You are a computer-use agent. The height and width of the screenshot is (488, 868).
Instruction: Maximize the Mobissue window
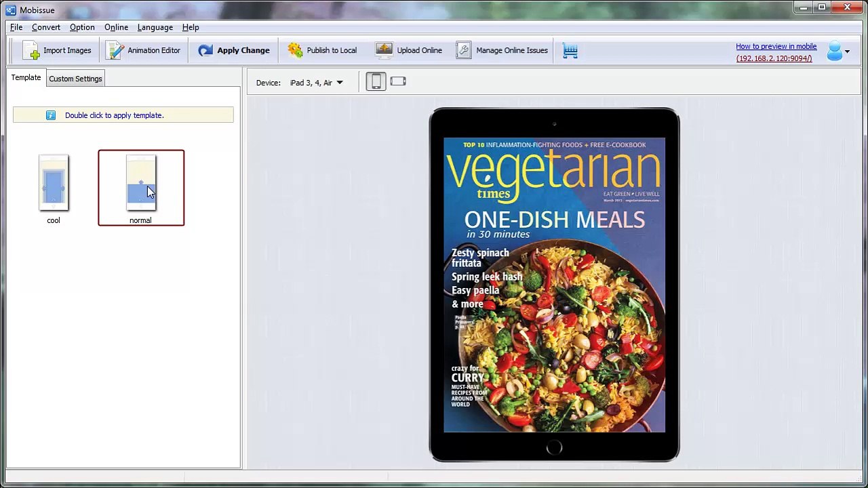pos(822,7)
